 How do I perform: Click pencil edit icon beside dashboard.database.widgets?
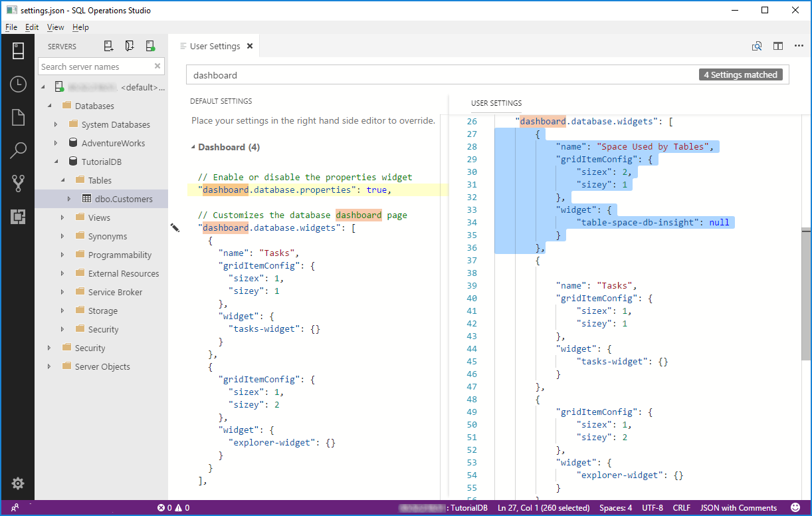(x=175, y=228)
